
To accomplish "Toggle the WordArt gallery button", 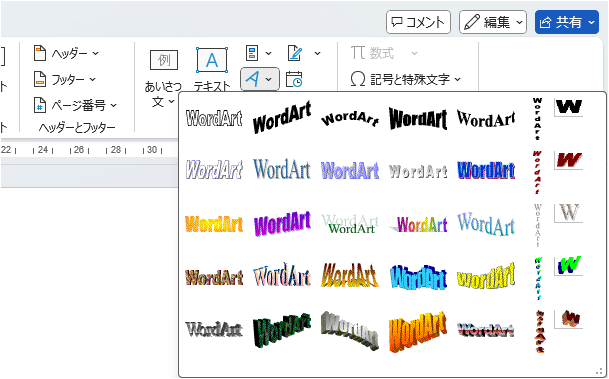I will pos(260,79).
